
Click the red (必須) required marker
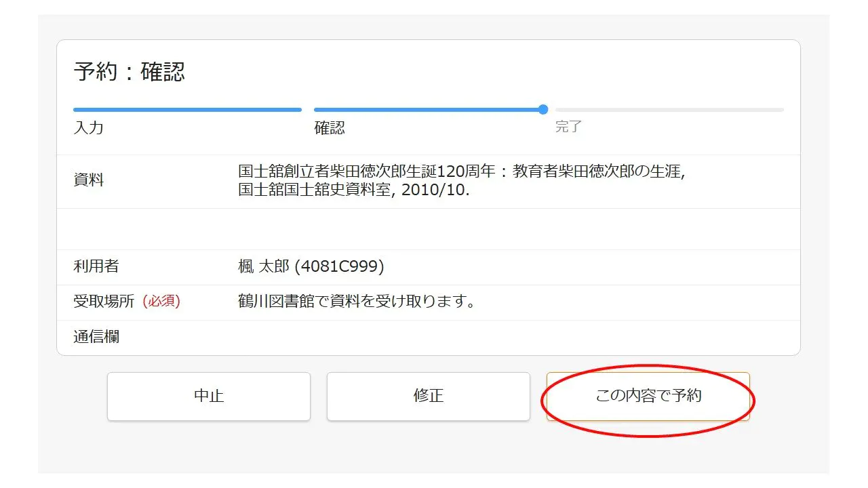pyautogui.click(x=161, y=302)
